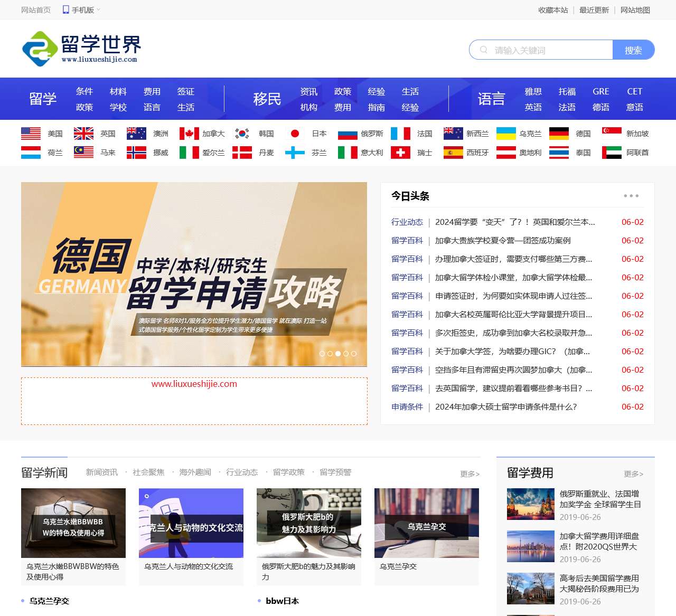Click the USA flag icon
The height and width of the screenshot is (616, 676).
pyautogui.click(x=31, y=134)
